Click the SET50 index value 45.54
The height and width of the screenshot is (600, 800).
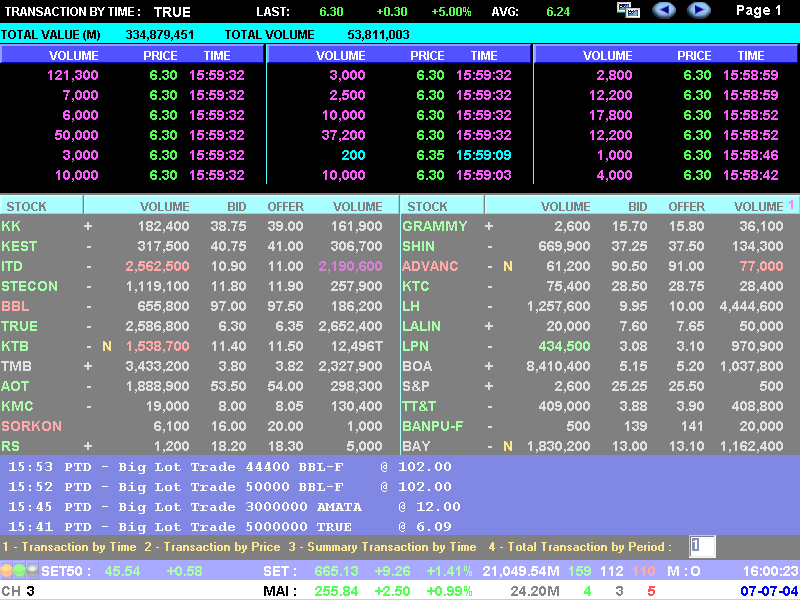[122, 571]
